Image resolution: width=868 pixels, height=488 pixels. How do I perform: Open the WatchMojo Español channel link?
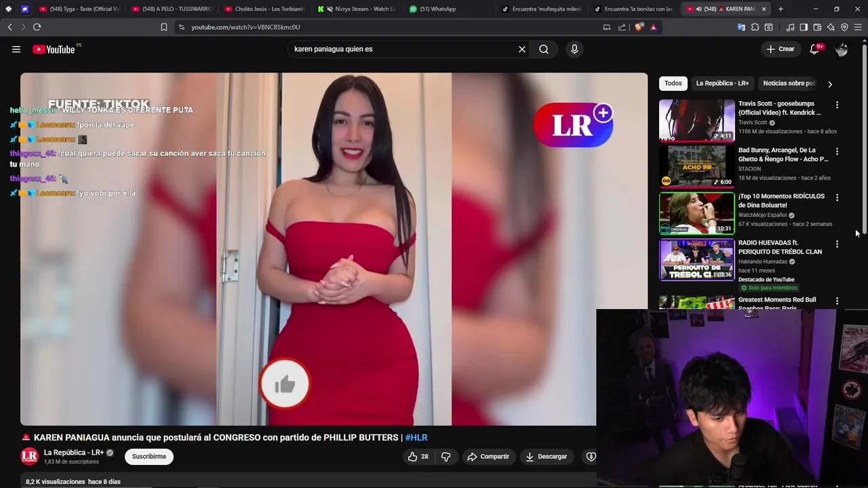coord(762,215)
